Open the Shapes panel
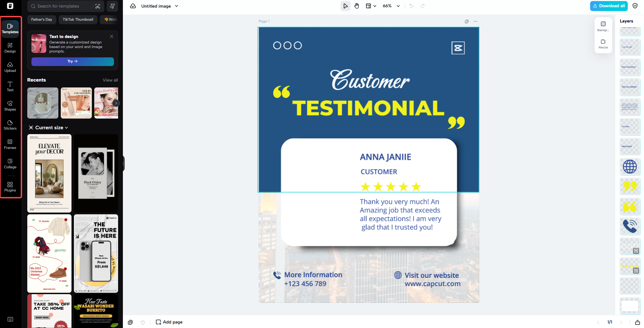The image size is (644, 328). point(10,106)
